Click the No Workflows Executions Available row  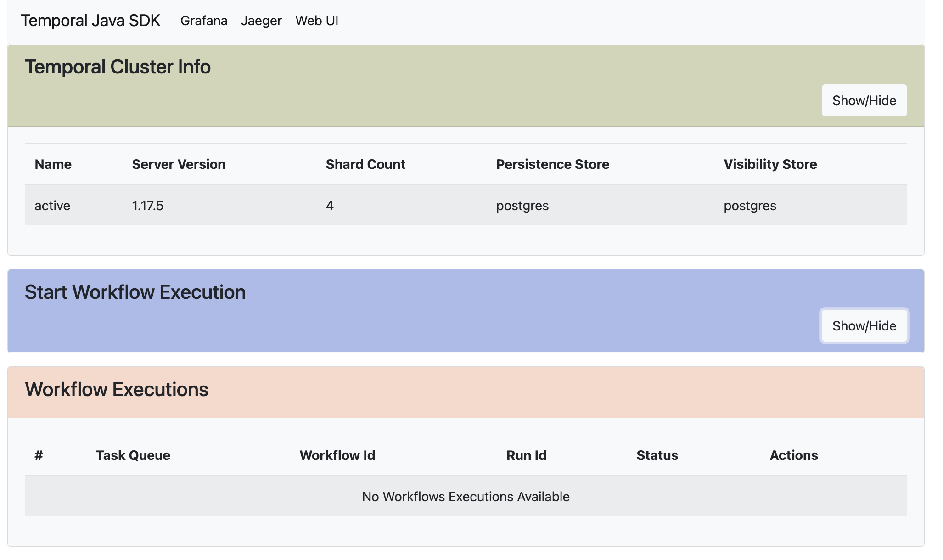[466, 497]
